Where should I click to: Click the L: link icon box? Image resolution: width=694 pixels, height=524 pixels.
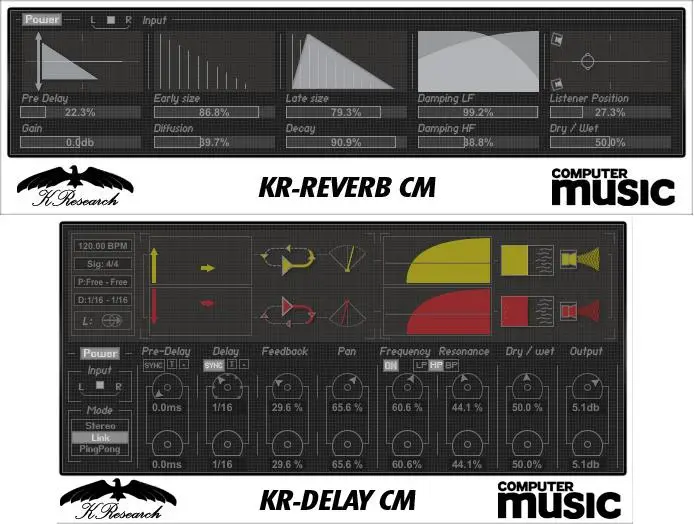tap(103, 320)
